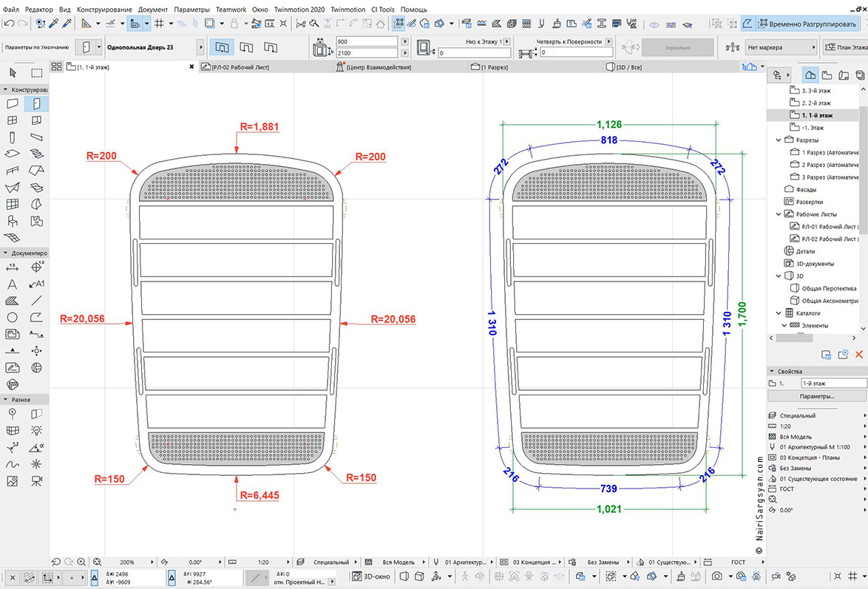Pick the Lamp tool in Разное

point(36,430)
